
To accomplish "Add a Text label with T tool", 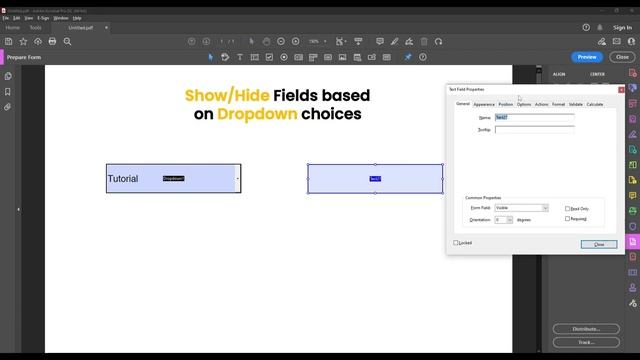I will coord(240,57).
